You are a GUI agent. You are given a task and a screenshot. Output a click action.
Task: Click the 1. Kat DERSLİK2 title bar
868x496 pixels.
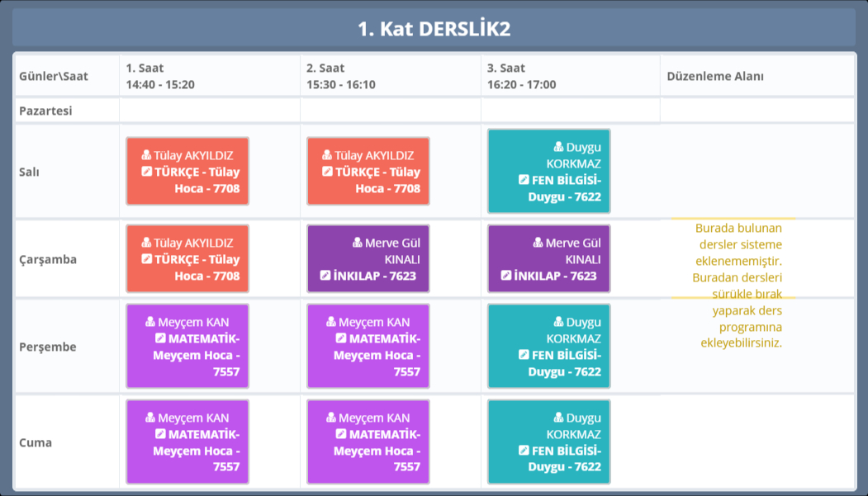pos(434,29)
